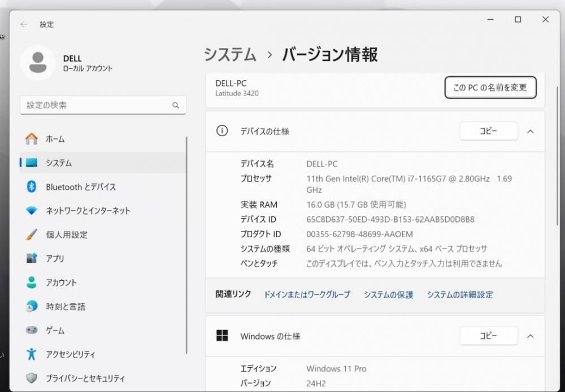The image size is (565, 392).
Task: Open アカウント settings page
Action: pos(103,282)
